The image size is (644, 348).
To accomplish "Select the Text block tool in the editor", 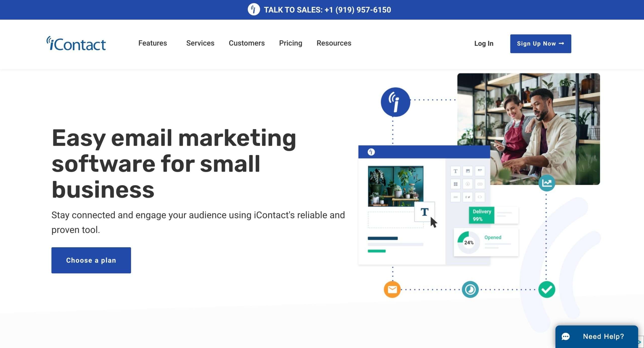I will [x=455, y=171].
